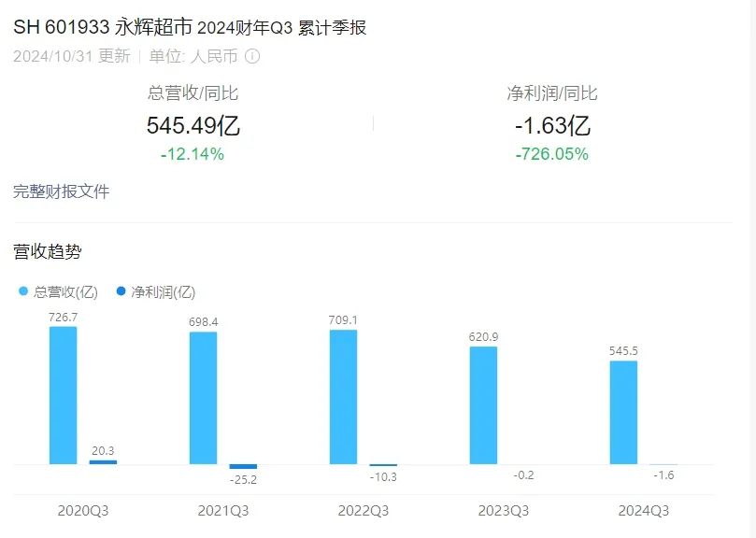Click the -726.05% profit change figure
Image resolution: width=756 pixels, height=538 pixels.
(x=552, y=154)
